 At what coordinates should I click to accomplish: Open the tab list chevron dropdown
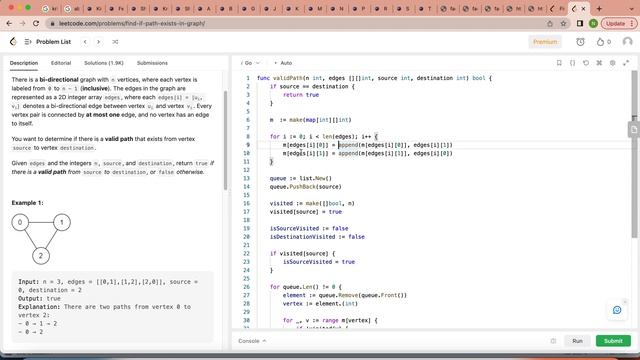631,8
